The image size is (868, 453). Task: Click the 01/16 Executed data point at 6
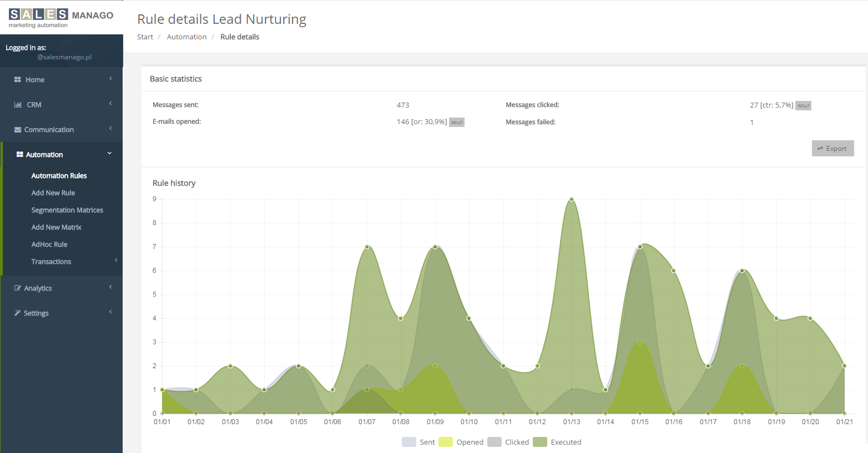[674, 271]
